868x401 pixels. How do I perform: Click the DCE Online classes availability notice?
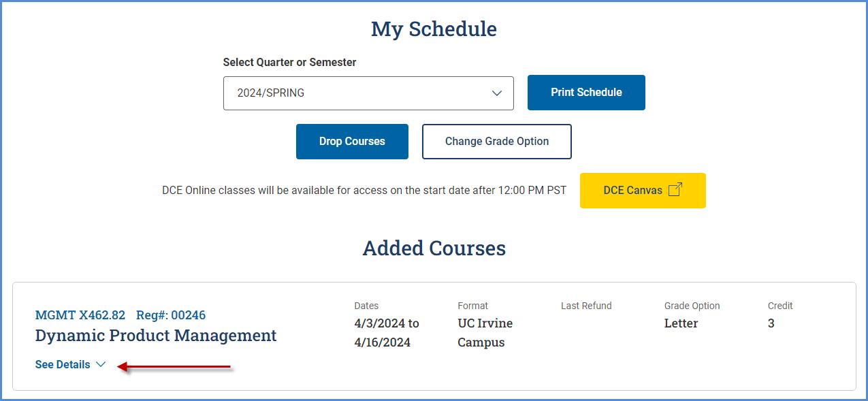tap(364, 191)
